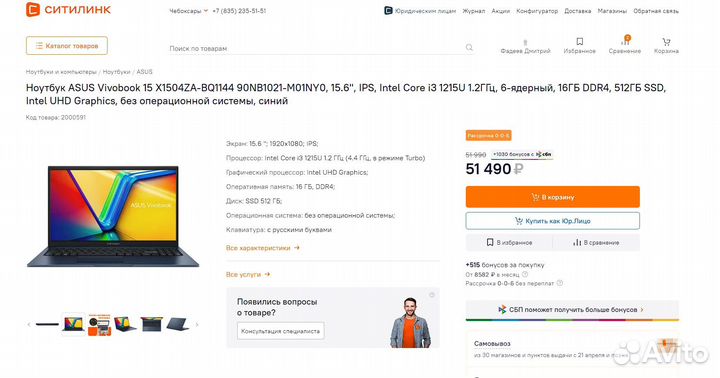Click the Диск: SSD 512 ГБ line
This screenshot has width=720, height=378.
point(254,201)
